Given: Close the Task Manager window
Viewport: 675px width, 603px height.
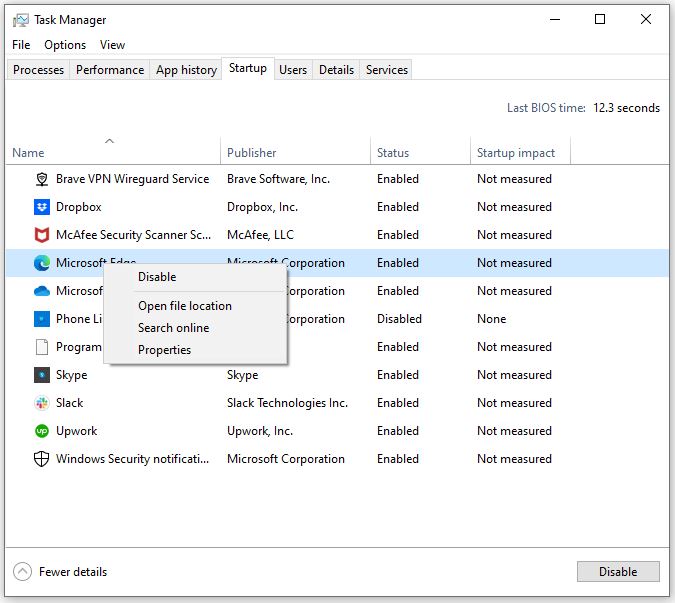Looking at the screenshot, I should [645, 19].
